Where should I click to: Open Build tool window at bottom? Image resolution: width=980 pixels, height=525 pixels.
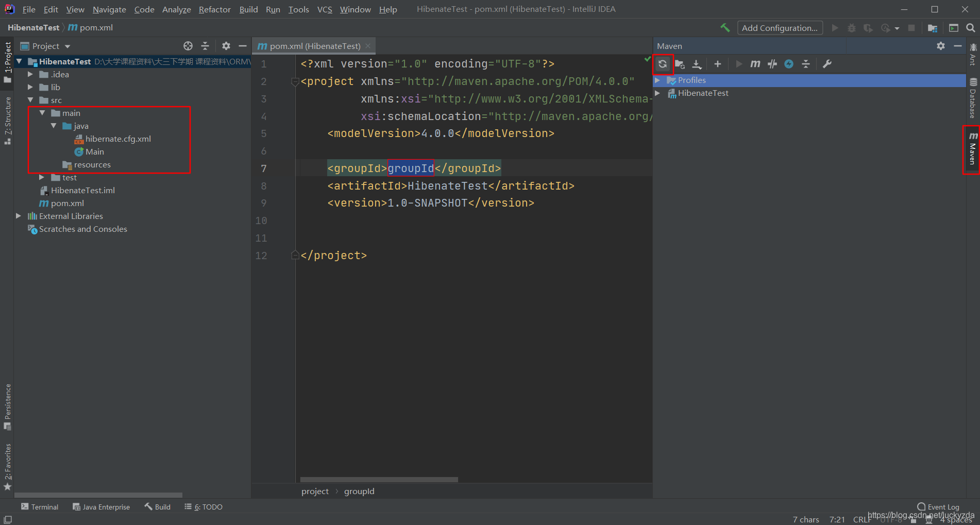tap(158, 507)
